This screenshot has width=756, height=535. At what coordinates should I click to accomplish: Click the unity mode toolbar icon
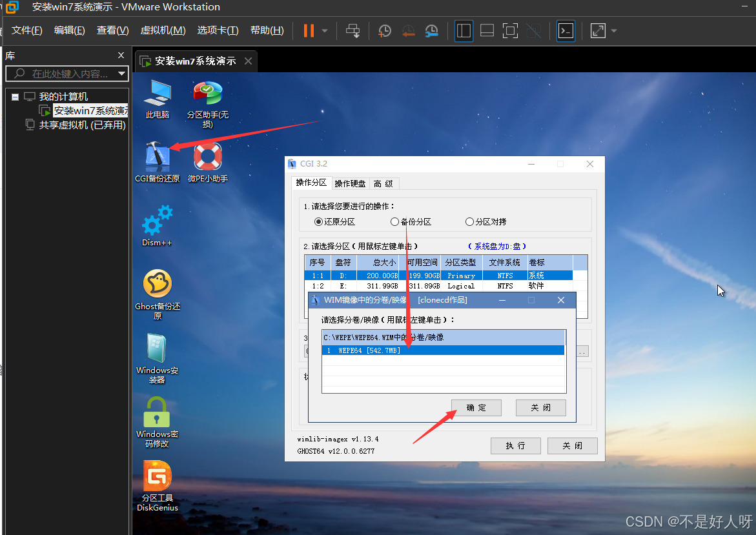tap(533, 31)
